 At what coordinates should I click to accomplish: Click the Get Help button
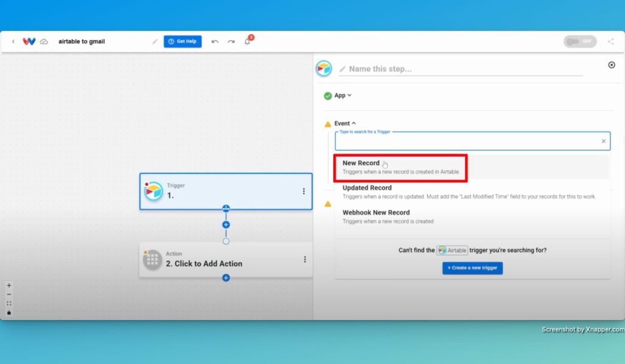182,41
